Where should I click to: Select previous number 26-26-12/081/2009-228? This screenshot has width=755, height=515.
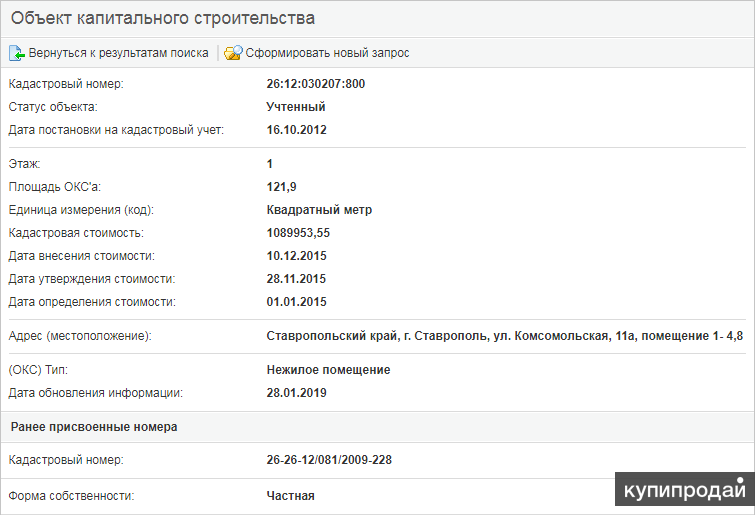tap(330, 461)
